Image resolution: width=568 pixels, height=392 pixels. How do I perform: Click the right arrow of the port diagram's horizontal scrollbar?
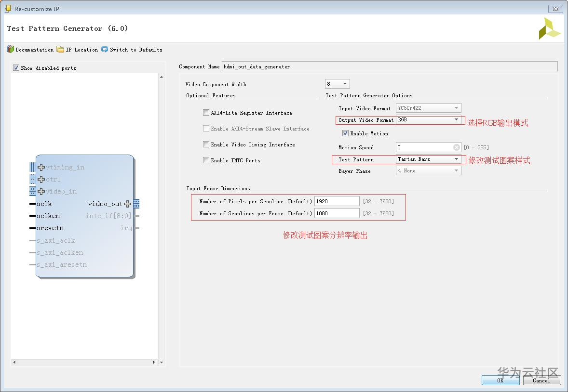click(x=154, y=362)
